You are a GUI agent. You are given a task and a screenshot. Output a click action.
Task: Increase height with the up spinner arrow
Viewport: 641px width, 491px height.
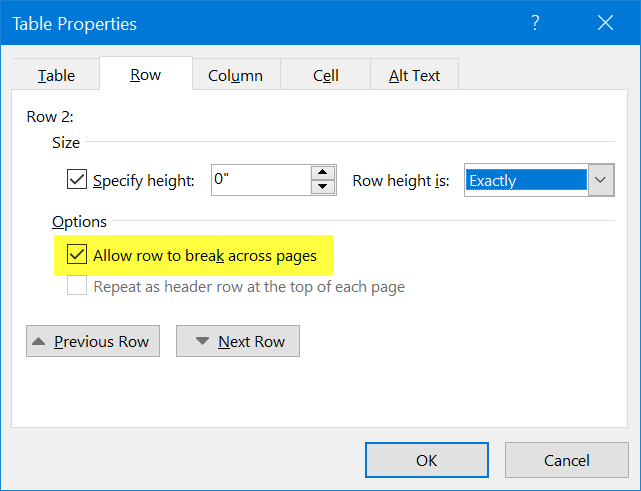322,173
